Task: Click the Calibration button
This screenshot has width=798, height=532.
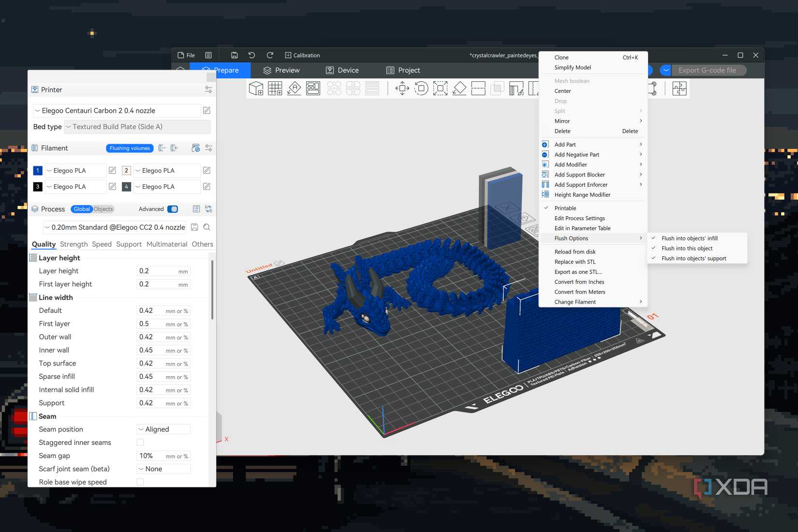Action: [x=302, y=55]
